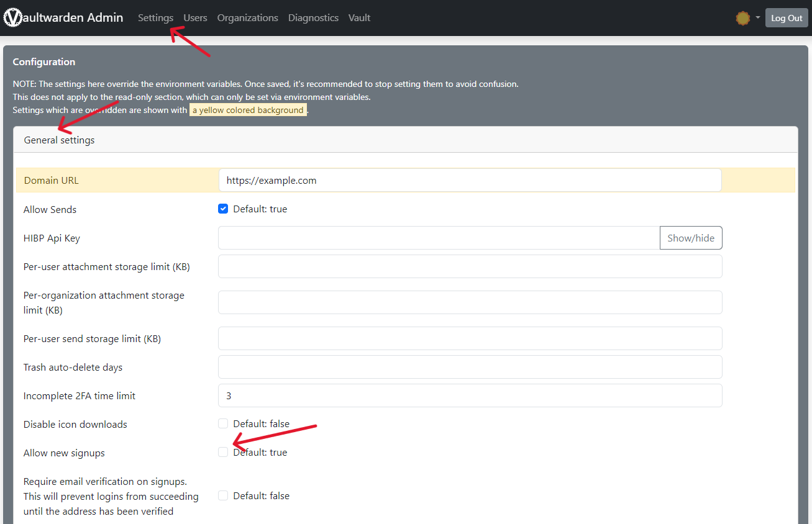The width and height of the screenshot is (812, 524).
Task: Click the HIBP Api Key label
Action: coord(52,238)
